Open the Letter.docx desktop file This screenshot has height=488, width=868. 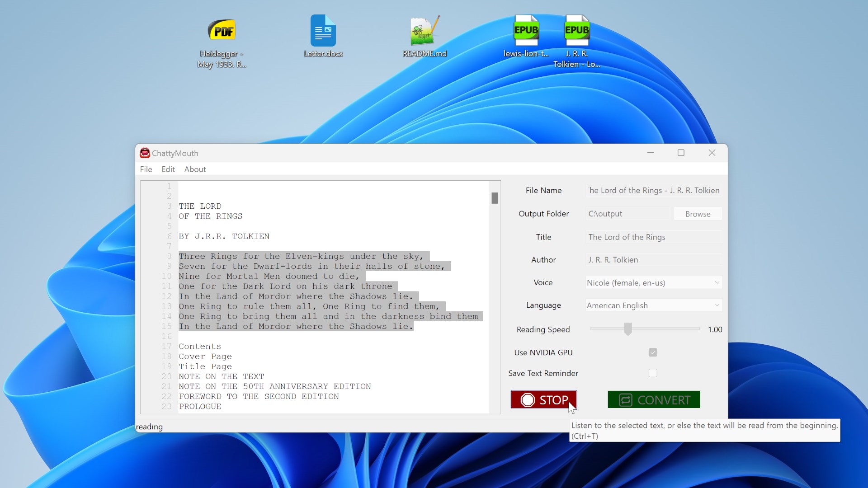point(323,37)
